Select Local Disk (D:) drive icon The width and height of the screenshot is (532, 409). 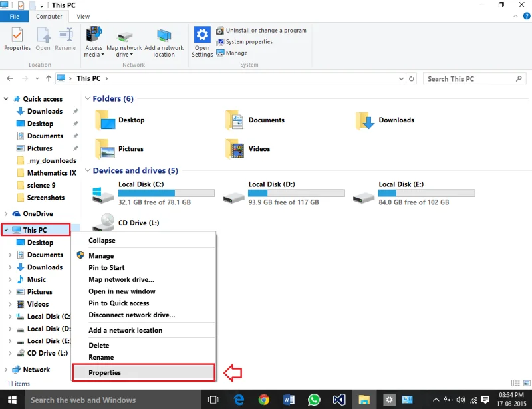coord(233,197)
